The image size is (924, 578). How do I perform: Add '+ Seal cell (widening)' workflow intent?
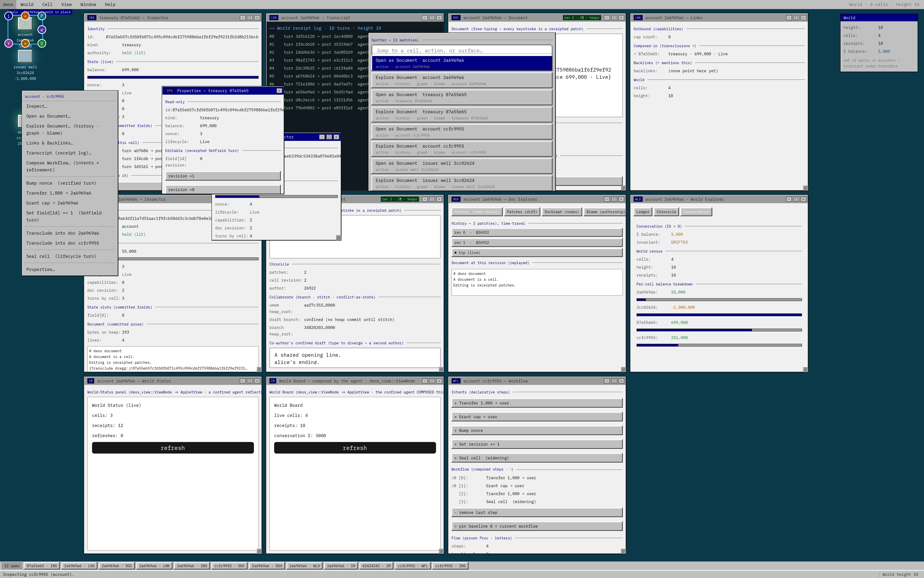point(537,458)
